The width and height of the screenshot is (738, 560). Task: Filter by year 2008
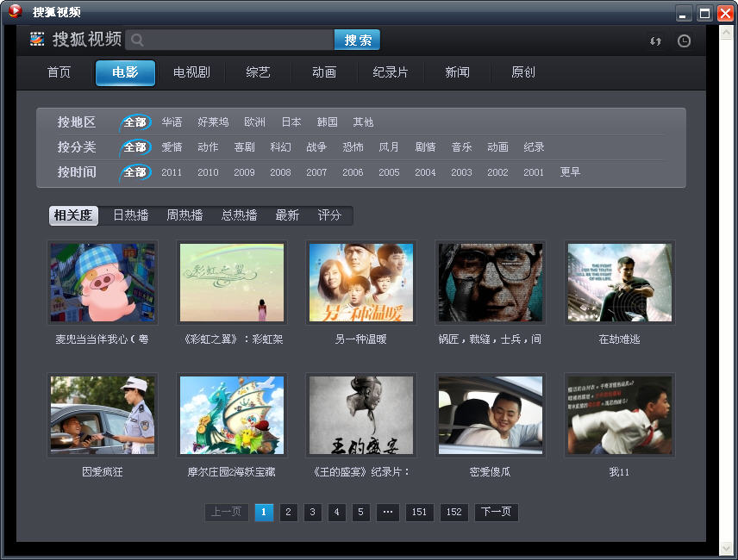click(280, 172)
